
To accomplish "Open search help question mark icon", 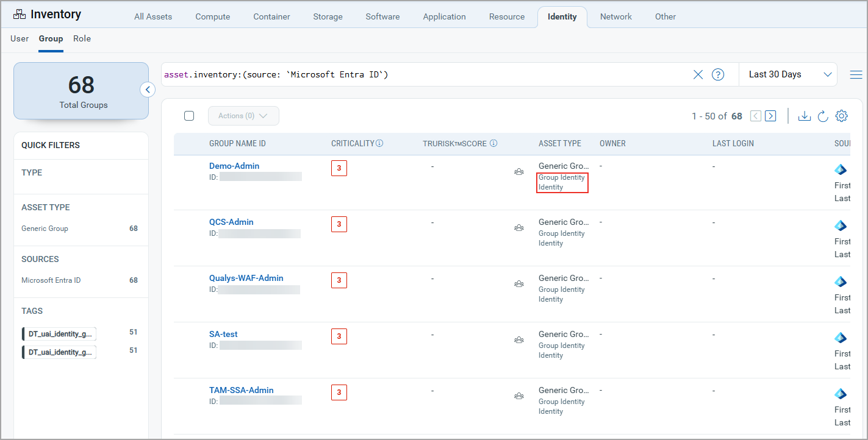I will 718,74.
